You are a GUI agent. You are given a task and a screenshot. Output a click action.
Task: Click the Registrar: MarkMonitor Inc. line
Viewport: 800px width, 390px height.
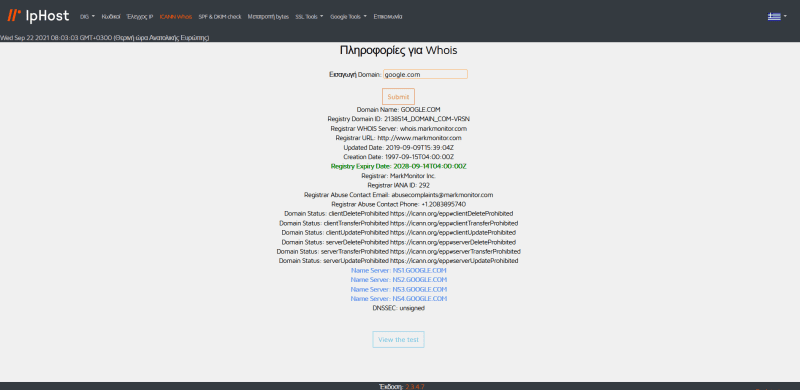point(398,176)
